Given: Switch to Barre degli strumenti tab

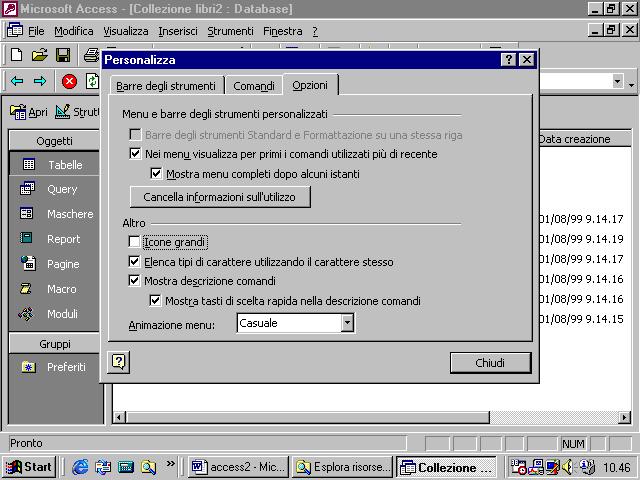Looking at the screenshot, I should point(167,86).
